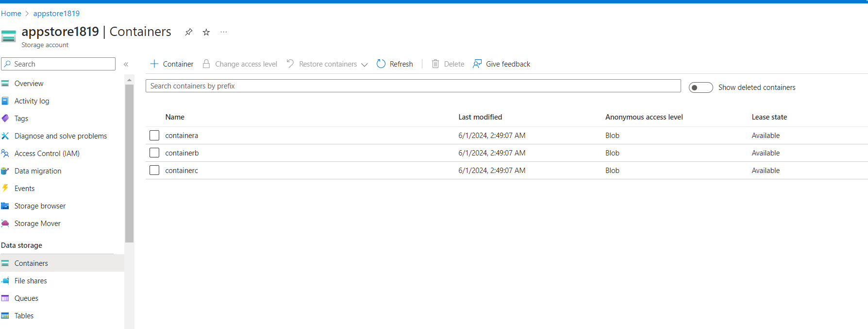868x329 pixels.
Task: Open the Queues menu item
Action: click(x=26, y=298)
